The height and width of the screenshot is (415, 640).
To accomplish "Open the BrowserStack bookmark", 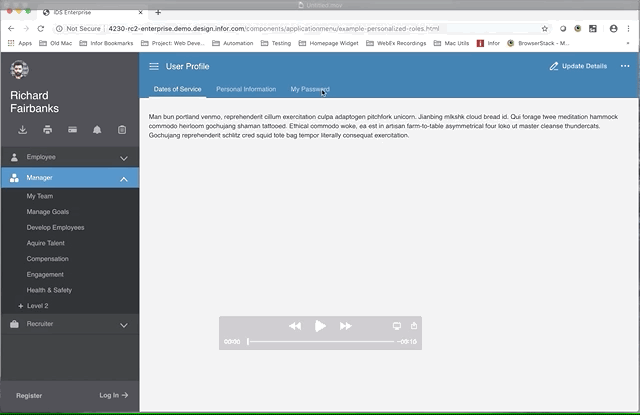I will click(x=538, y=43).
